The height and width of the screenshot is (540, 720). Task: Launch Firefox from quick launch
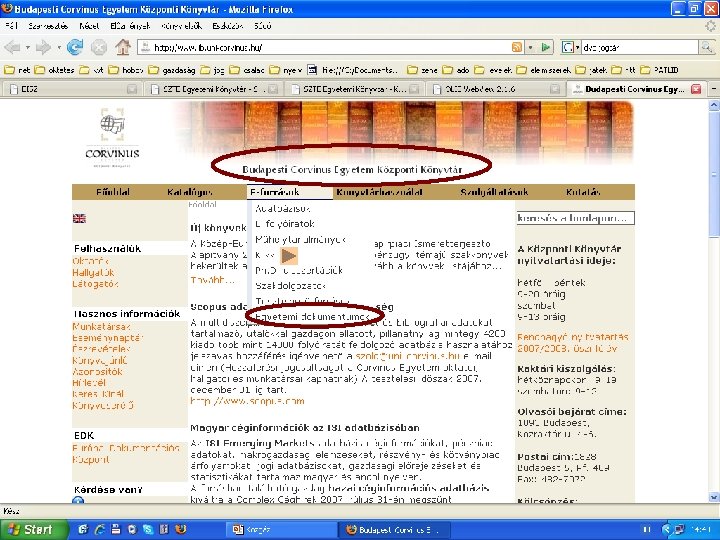click(180, 529)
